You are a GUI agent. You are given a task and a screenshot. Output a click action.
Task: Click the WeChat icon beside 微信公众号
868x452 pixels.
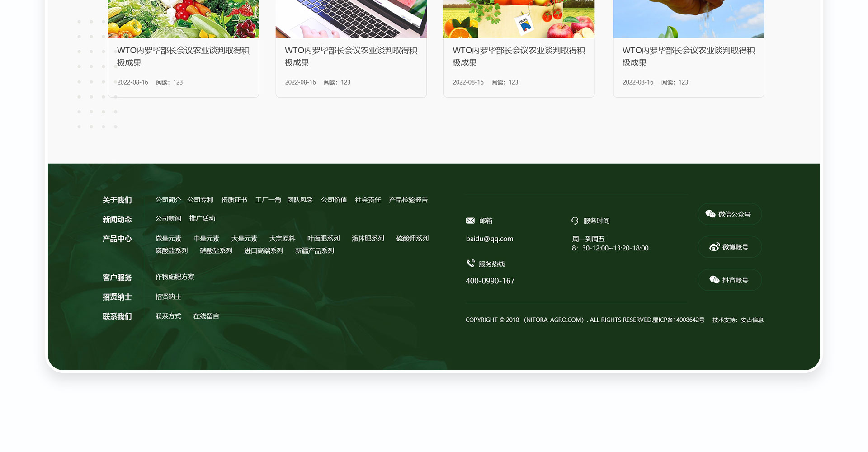pos(710,214)
